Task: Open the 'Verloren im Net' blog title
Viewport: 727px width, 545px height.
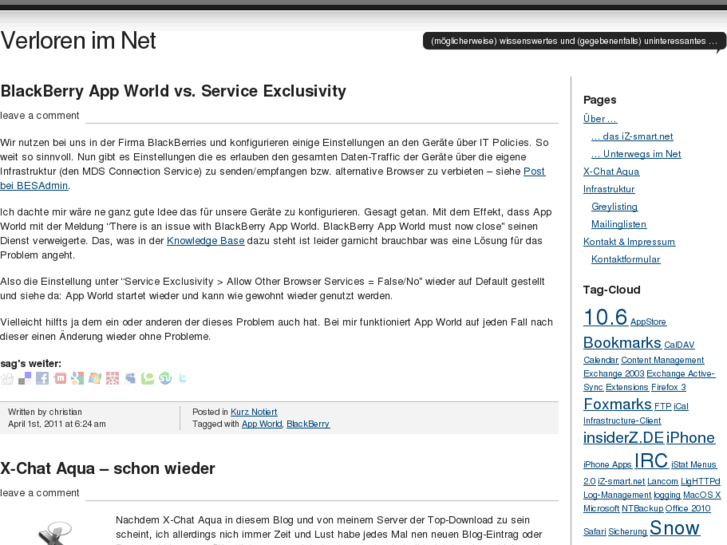Action: click(78, 40)
